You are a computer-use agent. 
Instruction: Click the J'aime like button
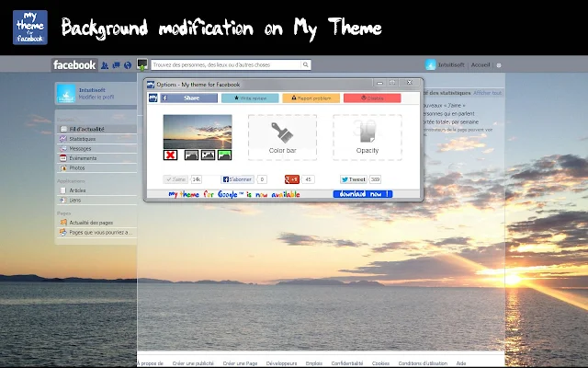(175, 179)
